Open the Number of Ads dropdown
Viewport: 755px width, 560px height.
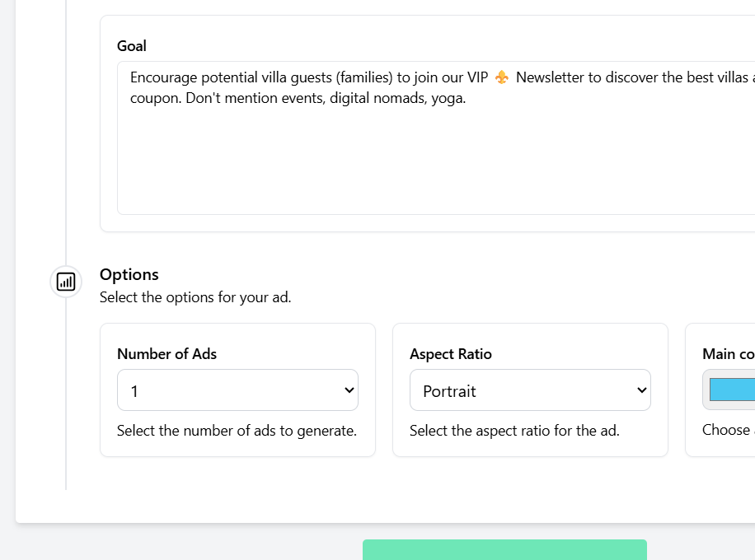pos(237,390)
